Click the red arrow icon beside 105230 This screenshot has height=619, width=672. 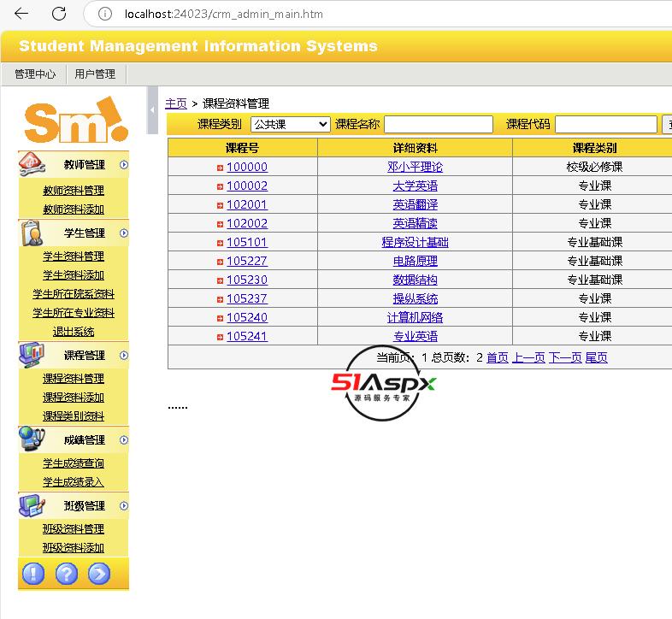[x=220, y=280]
